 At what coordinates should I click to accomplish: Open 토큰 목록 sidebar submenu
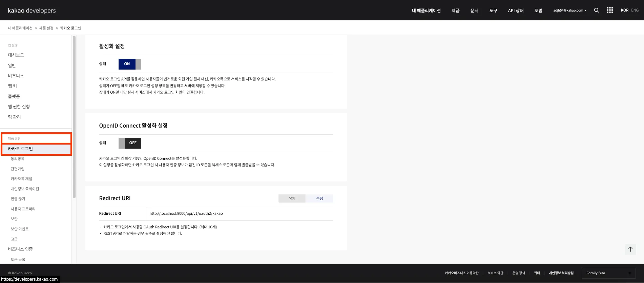(18, 260)
